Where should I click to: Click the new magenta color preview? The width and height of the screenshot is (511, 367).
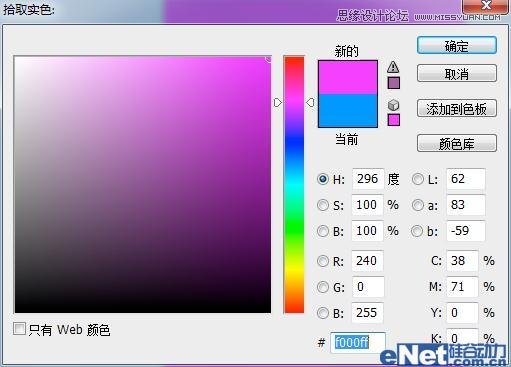[348, 77]
